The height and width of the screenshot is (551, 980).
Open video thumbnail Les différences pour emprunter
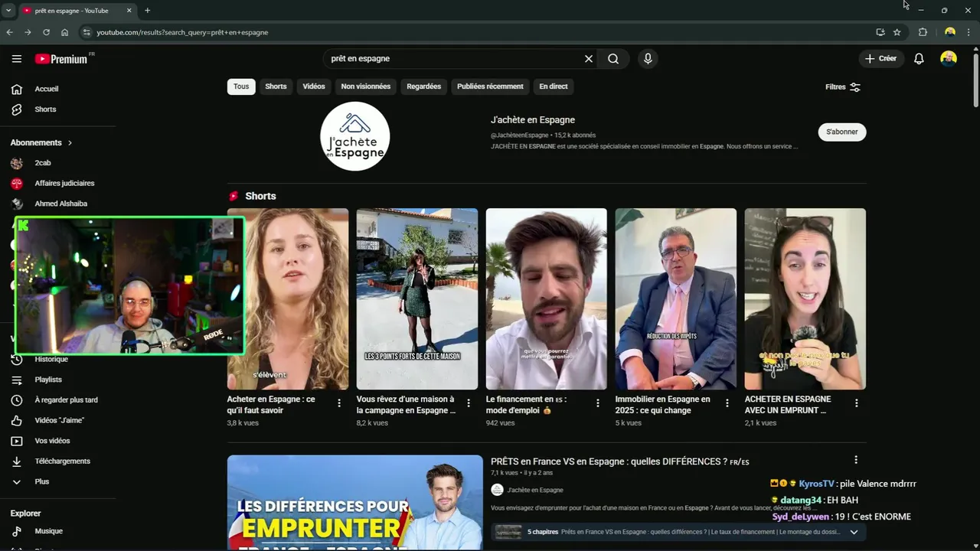point(355,503)
